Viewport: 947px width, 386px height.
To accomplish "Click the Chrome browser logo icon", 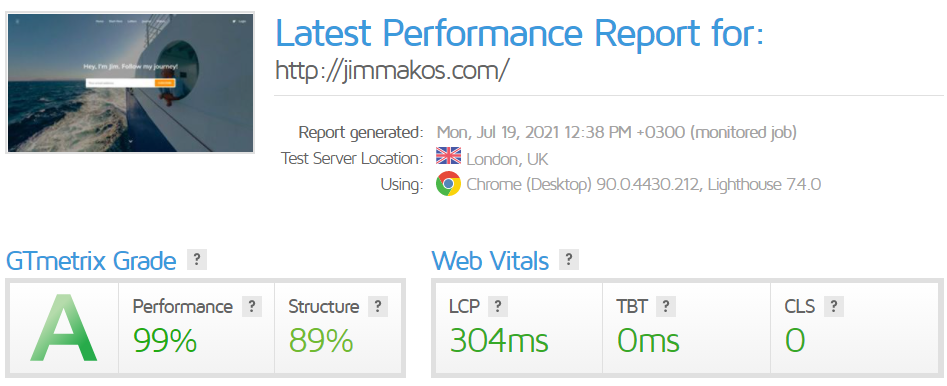I will click(448, 184).
